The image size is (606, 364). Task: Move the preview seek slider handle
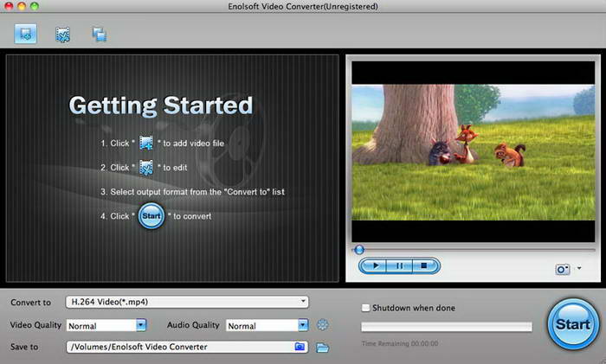coord(359,250)
